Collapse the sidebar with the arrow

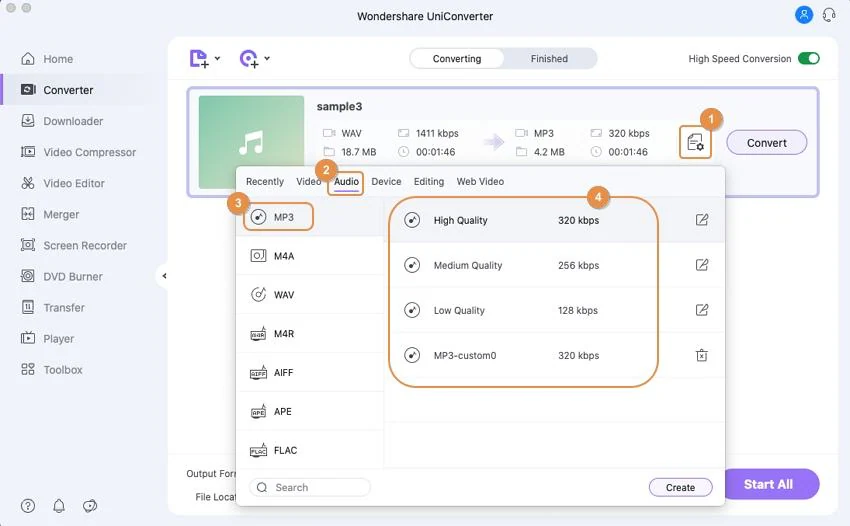click(164, 276)
